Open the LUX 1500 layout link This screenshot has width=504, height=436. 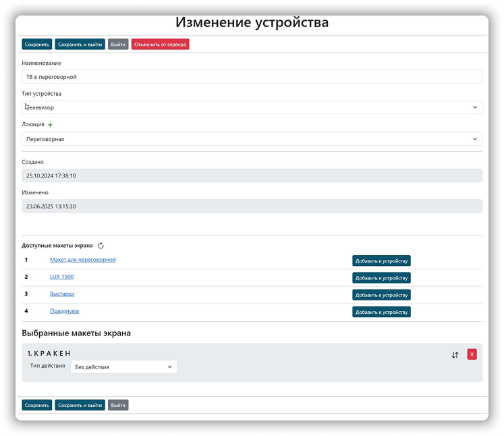point(61,277)
